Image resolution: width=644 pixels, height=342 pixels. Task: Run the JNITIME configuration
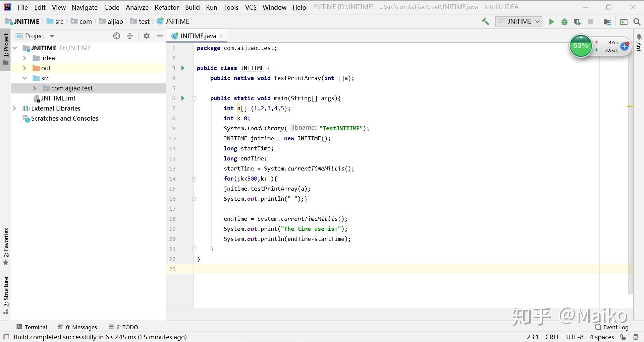pos(551,22)
